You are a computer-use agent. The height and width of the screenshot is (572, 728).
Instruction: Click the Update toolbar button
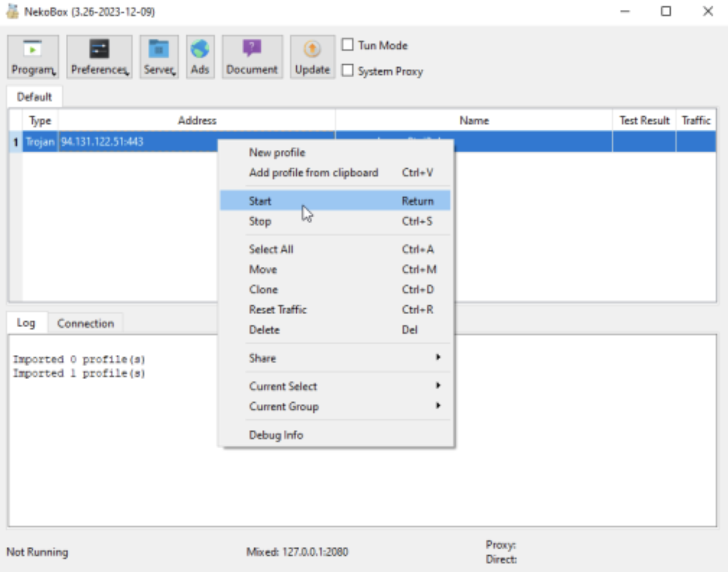(x=312, y=56)
